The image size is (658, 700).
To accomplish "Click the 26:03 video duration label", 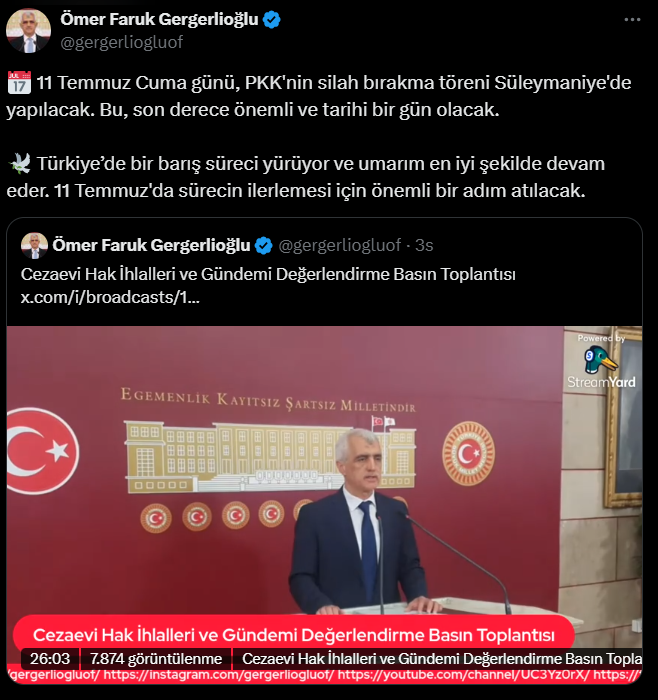I will point(50,658).
